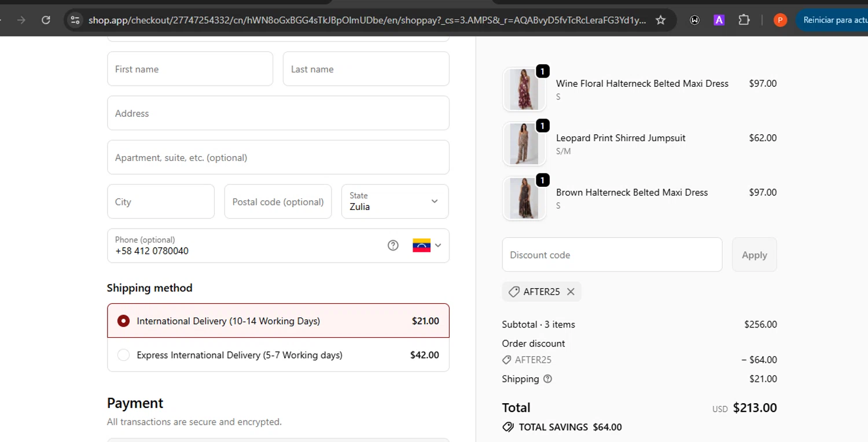Open the Chrome profile avatar
The image size is (868, 442).
pyautogui.click(x=780, y=20)
